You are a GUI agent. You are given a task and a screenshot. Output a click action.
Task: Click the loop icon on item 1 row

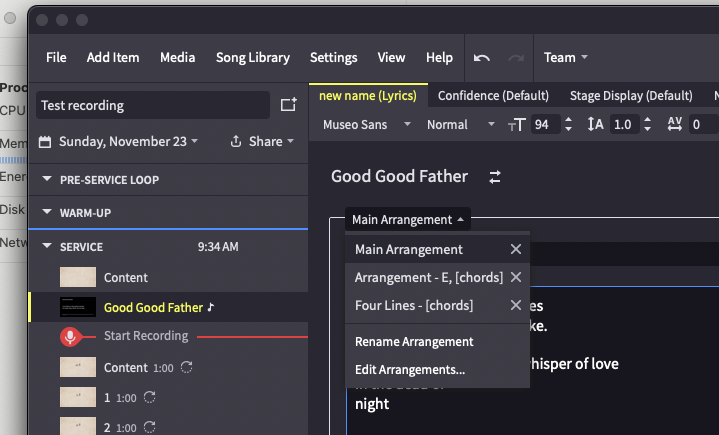(149, 397)
